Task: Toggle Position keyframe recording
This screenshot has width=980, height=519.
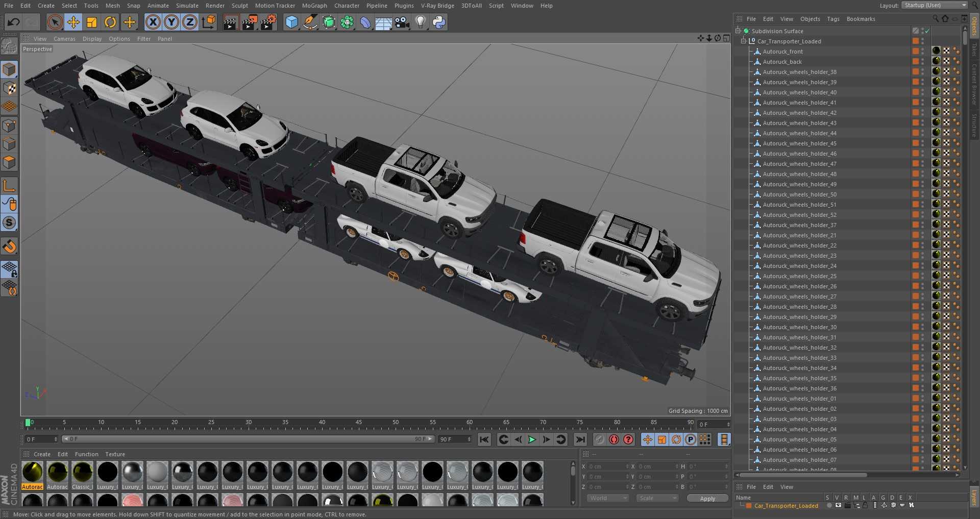Action: click(648, 439)
